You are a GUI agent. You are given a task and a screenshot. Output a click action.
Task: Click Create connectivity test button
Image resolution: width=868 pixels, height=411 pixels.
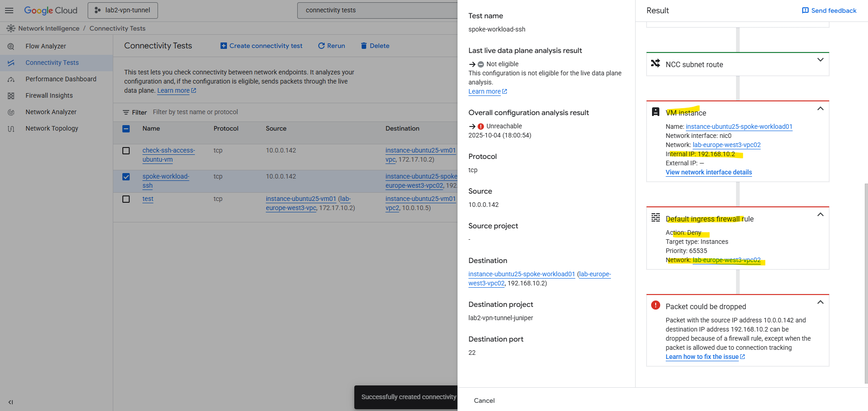[261, 46]
